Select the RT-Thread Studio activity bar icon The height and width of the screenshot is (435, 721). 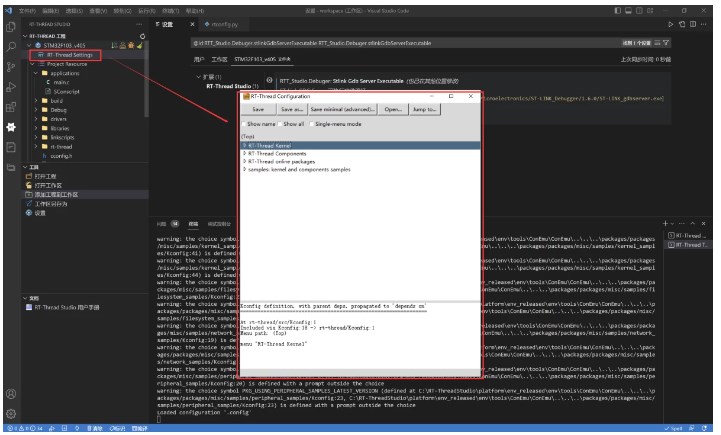pyautogui.click(x=11, y=127)
